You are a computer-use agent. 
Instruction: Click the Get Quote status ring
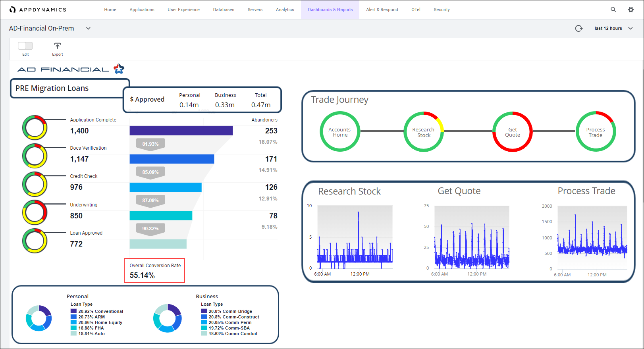click(x=512, y=132)
